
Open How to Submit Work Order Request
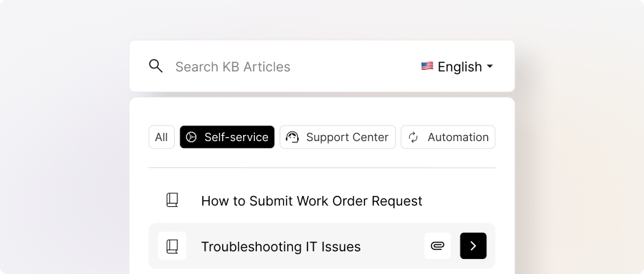(x=312, y=201)
